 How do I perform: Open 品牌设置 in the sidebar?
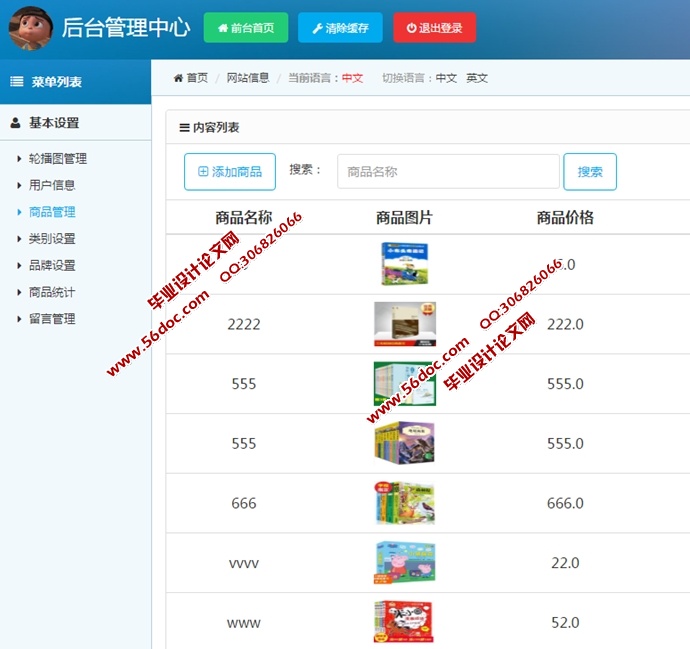coord(52,266)
